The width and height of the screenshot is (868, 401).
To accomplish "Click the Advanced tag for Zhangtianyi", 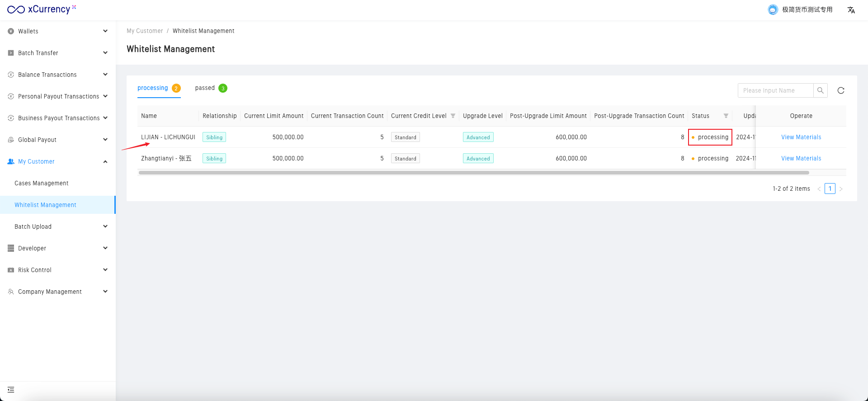I will tap(478, 158).
